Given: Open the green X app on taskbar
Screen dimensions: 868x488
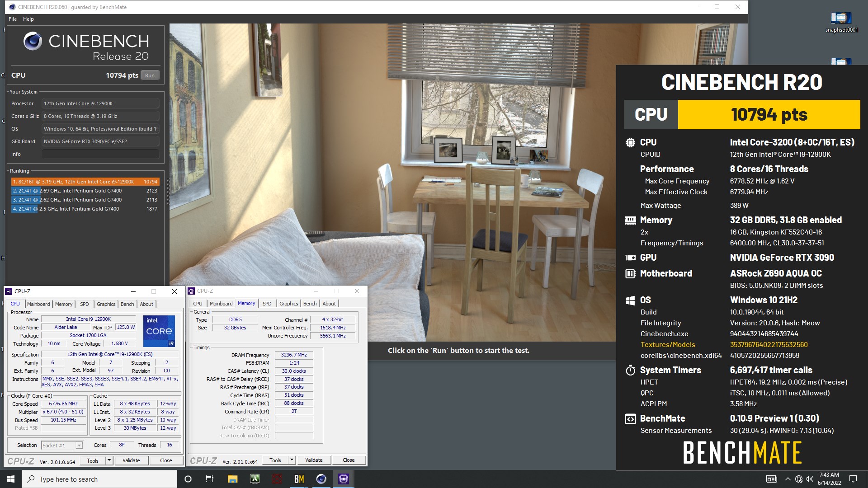Looking at the screenshot, I should (x=255, y=479).
